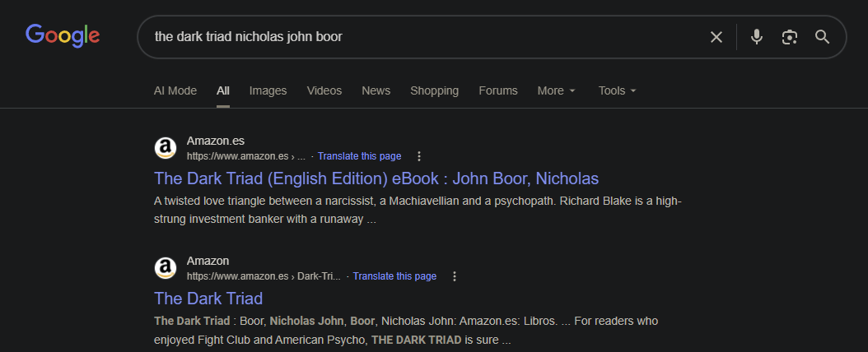Open search by image camera icon
This screenshot has width=868, height=352.
pos(790,37)
